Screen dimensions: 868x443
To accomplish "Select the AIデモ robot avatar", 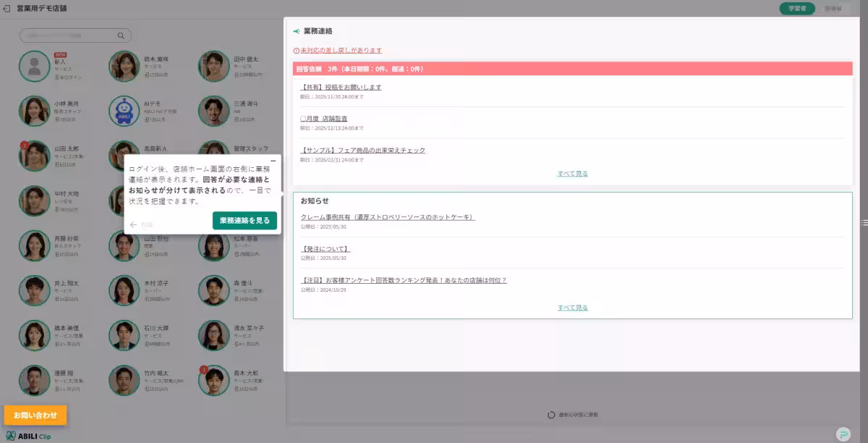I will pos(124,111).
